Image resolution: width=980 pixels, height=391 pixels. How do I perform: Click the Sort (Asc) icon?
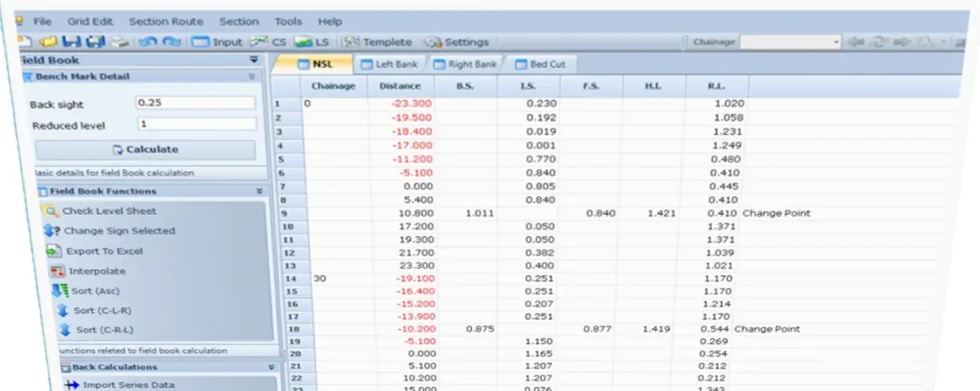(60, 291)
